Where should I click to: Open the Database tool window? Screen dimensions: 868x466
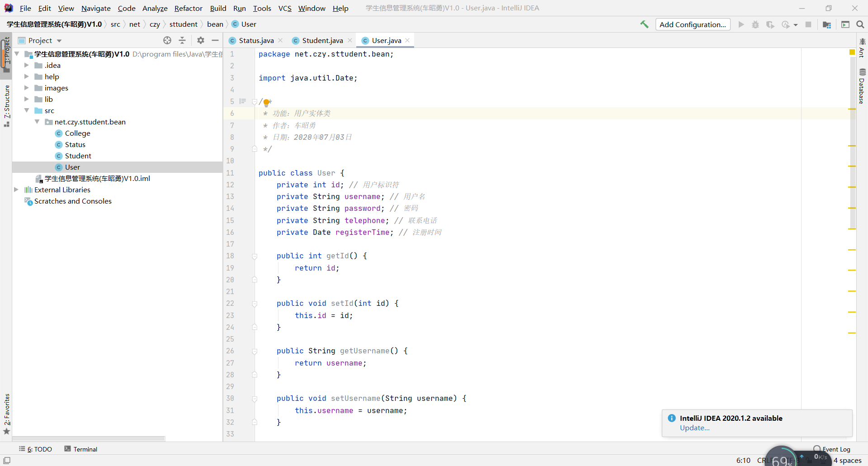[x=862, y=86]
